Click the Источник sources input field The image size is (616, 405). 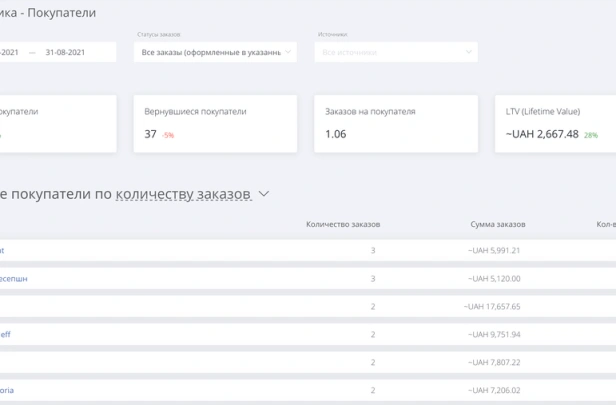click(x=395, y=52)
